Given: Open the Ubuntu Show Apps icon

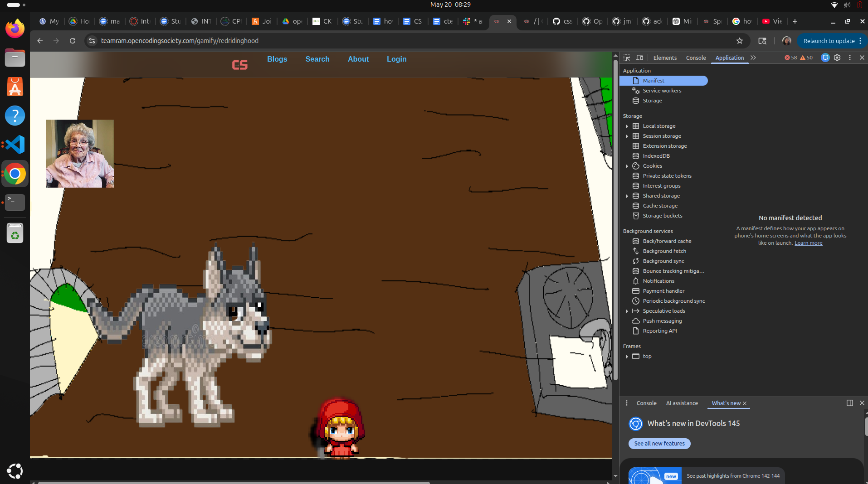Looking at the screenshot, I should [15, 471].
